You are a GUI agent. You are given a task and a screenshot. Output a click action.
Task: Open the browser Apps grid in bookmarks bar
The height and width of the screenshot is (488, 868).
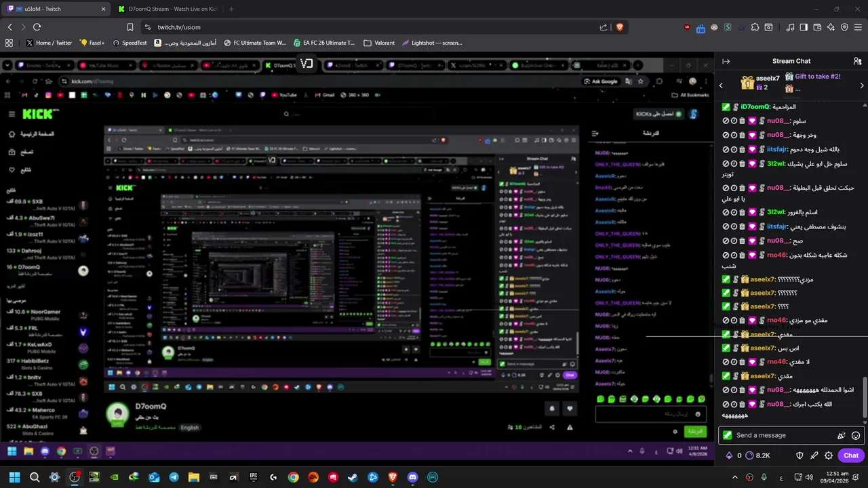coord(9,43)
